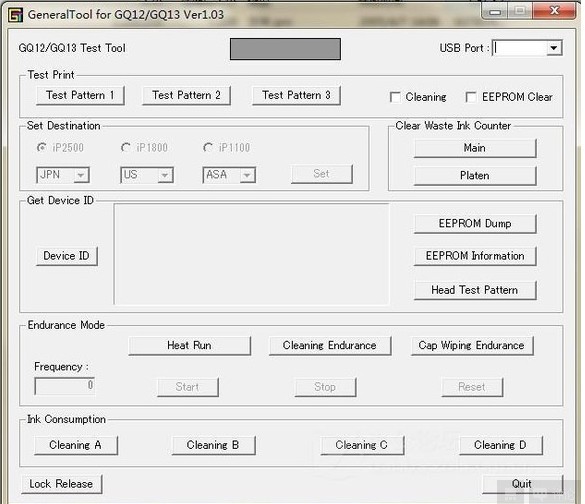Click Test Pattern 1 button
The width and height of the screenshot is (585, 504).
(x=80, y=96)
